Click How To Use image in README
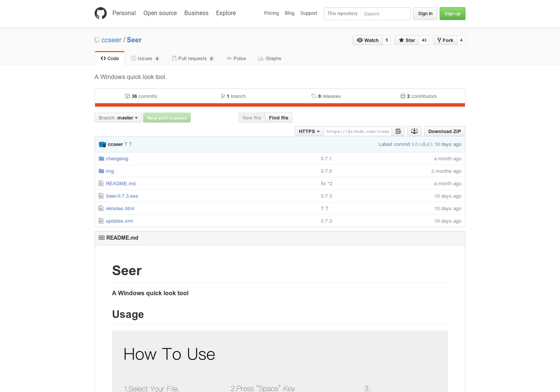Screen dimensions: 560x392 280,361
